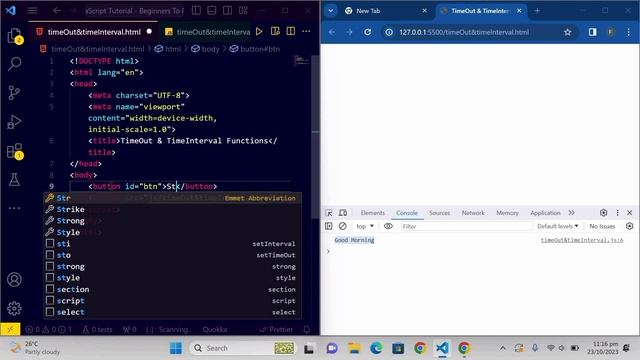The width and height of the screenshot is (640, 360).
Task: Click the Prettier status bar item
Action: click(276, 329)
